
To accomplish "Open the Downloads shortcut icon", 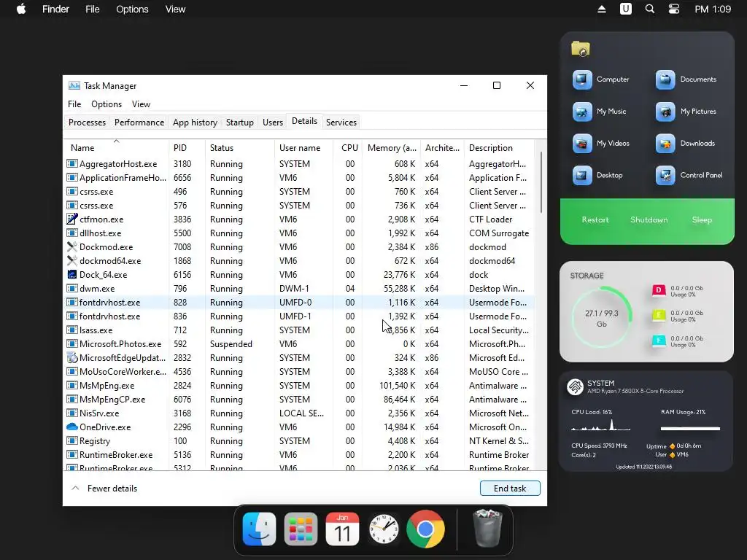I will (x=665, y=144).
